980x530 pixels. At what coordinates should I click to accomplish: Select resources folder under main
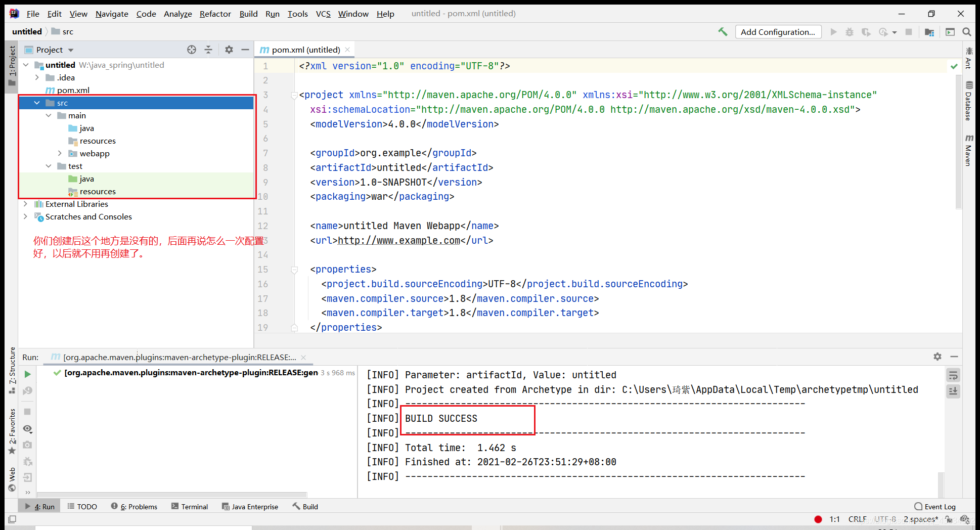(x=98, y=141)
